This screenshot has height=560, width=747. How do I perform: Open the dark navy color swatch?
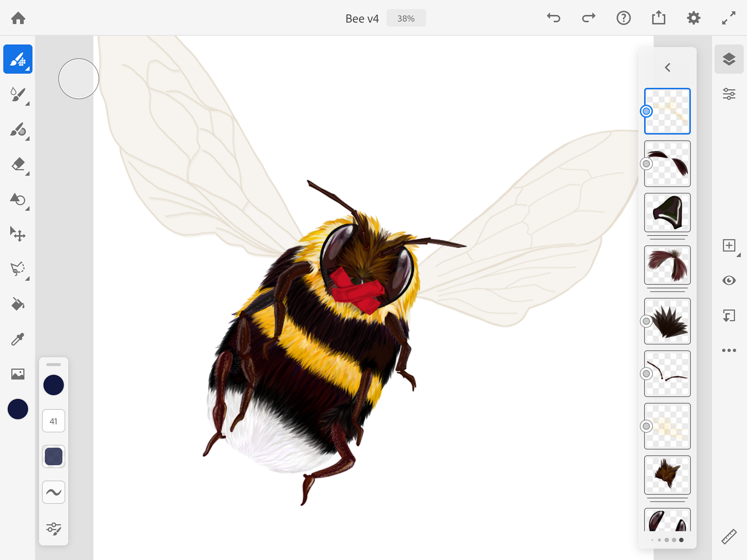point(18,409)
